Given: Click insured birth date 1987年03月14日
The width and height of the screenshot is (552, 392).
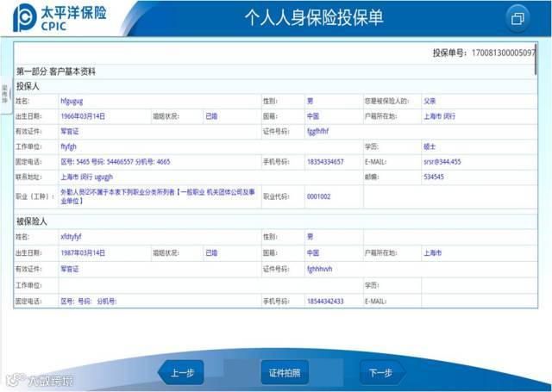Looking at the screenshot, I should pos(83,253).
